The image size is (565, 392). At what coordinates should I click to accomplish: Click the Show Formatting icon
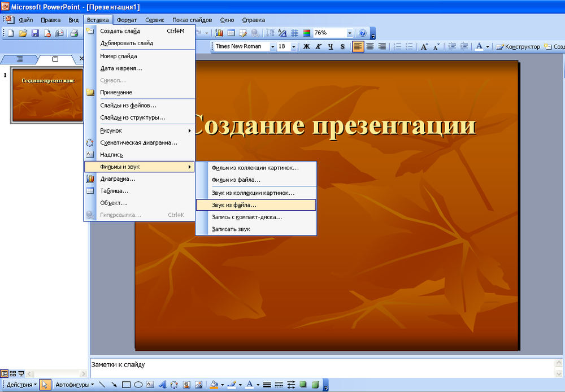(x=282, y=33)
